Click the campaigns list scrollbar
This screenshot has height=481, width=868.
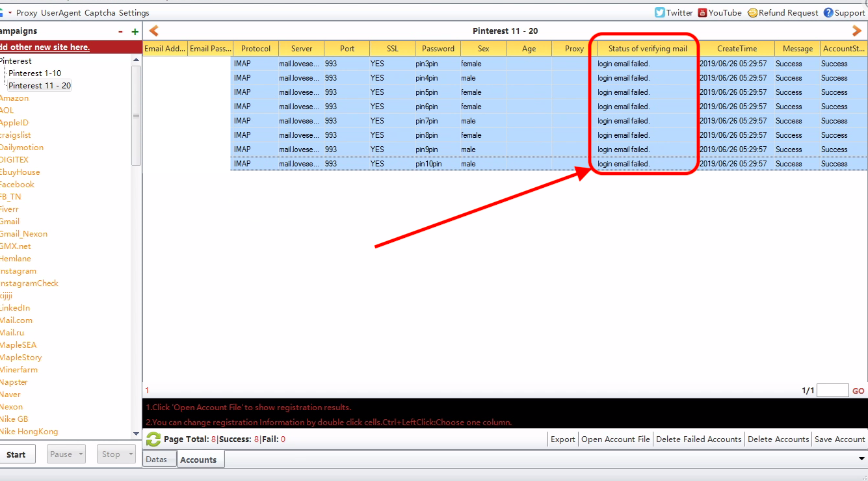click(x=136, y=117)
